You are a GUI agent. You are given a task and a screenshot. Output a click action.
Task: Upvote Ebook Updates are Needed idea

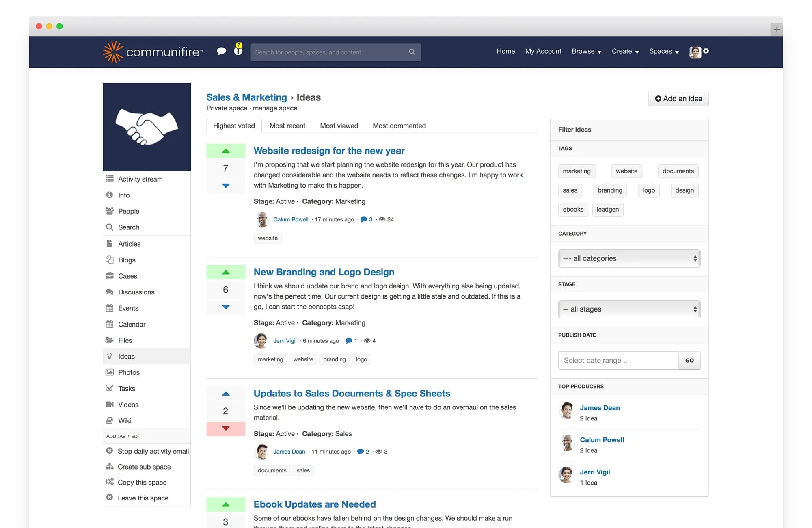tap(226, 505)
